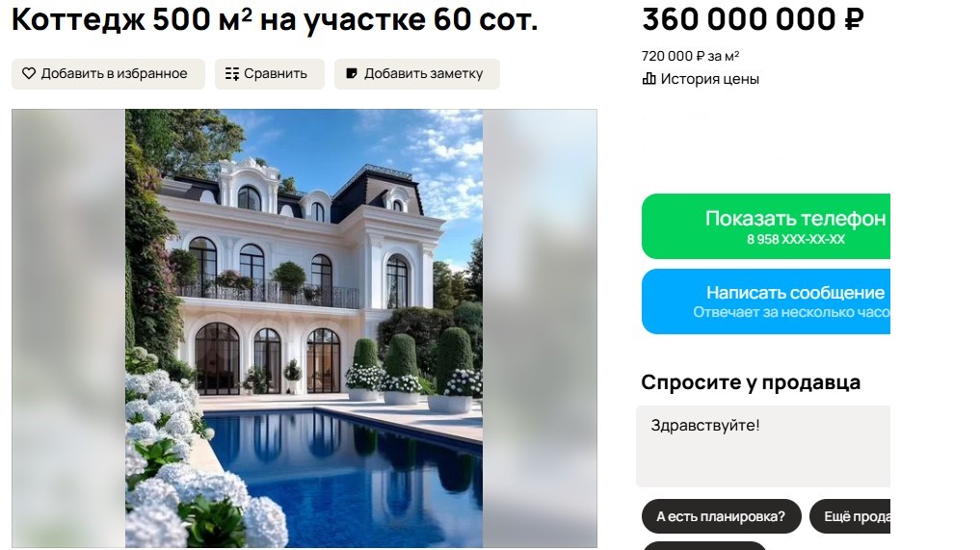Viewport: 980px width, 550px height.
Task: Add listing via Добавить в избранное label
Action: click(115, 74)
